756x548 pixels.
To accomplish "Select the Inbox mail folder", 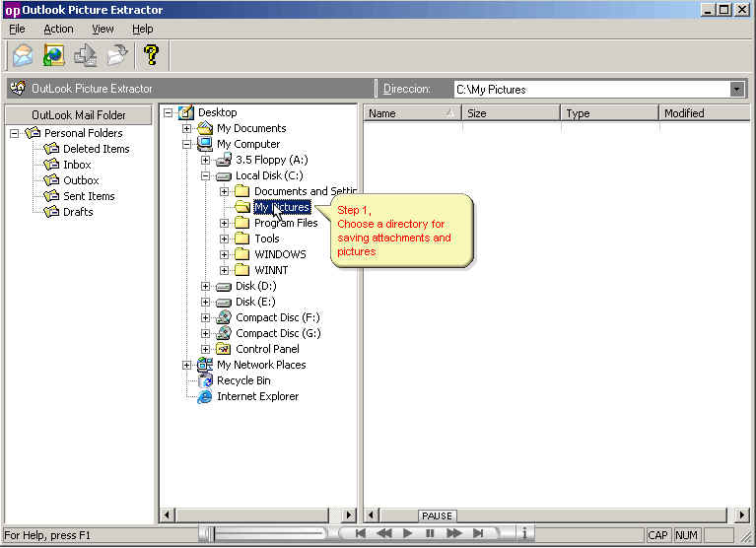I will (x=77, y=165).
